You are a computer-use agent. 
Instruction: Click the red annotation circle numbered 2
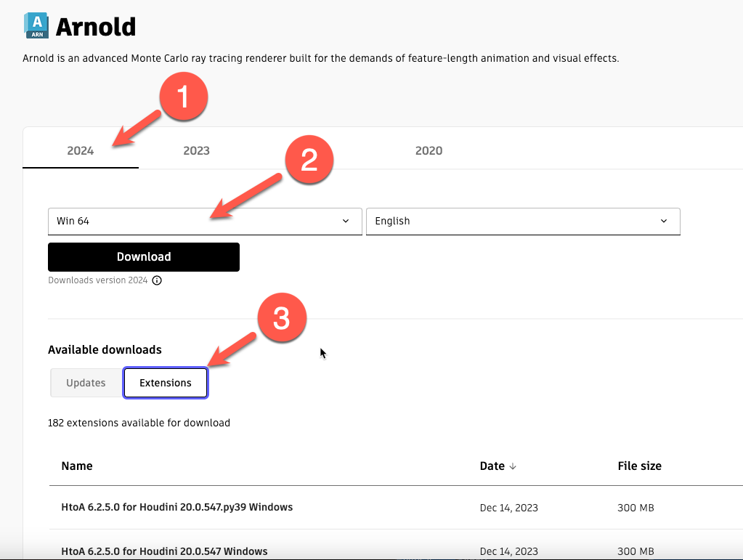(309, 160)
